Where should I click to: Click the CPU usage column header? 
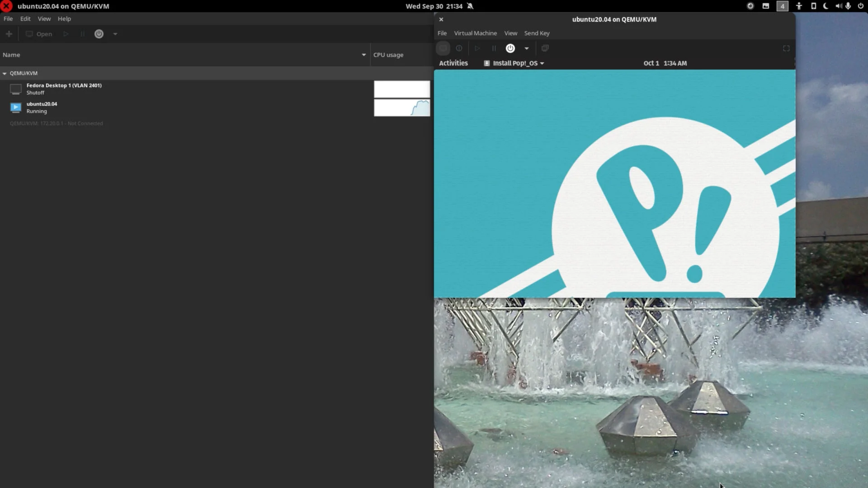tap(401, 55)
